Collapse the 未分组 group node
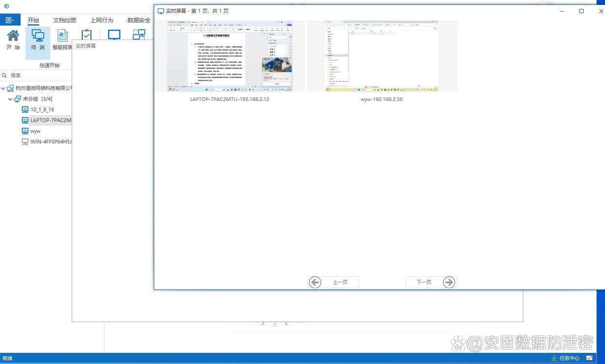 pyautogui.click(x=11, y=99)
